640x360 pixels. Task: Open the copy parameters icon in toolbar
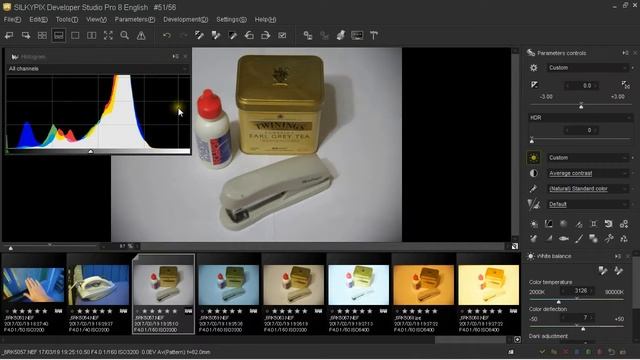[308, 36]
